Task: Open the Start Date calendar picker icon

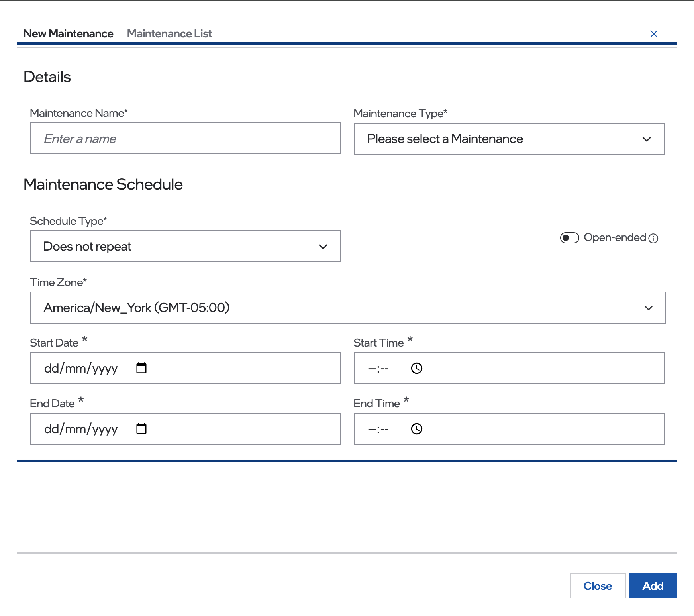Action: coord(141,368)
